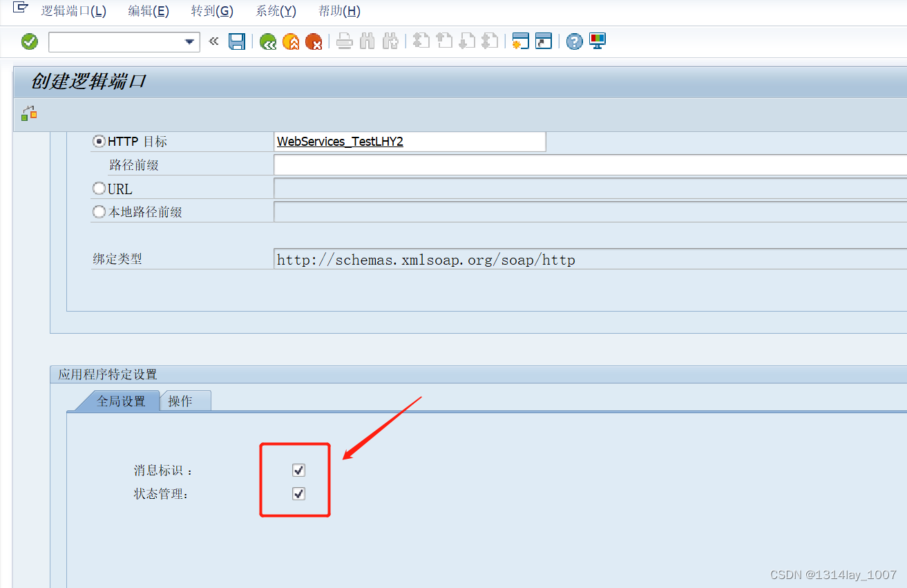The height and width of the screenshot is (588, 907).
Task: Open the 逻辑端口(L) menu
Action: [x=74, y=11]
